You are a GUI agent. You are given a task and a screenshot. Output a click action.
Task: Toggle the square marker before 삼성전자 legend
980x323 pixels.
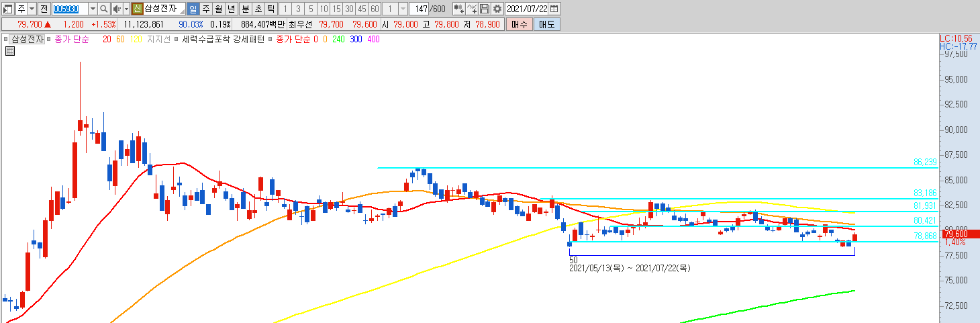[x=5, y=40]
